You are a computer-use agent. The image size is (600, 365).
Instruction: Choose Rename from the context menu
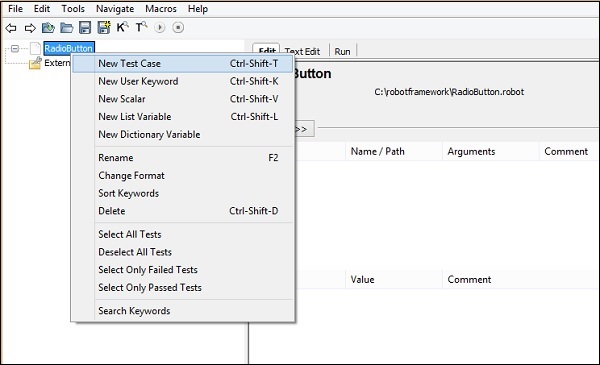point(183,158)
